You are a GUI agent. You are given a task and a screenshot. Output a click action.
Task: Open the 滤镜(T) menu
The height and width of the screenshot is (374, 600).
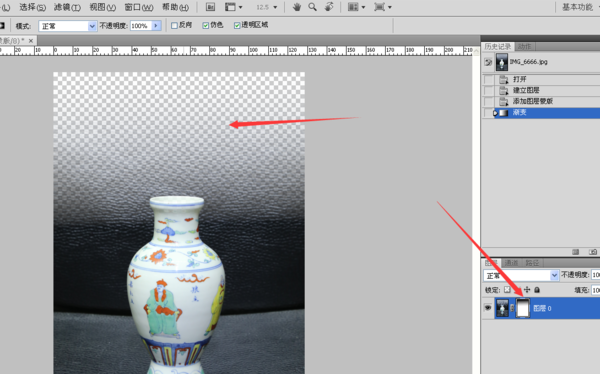(x=67, y=7)
